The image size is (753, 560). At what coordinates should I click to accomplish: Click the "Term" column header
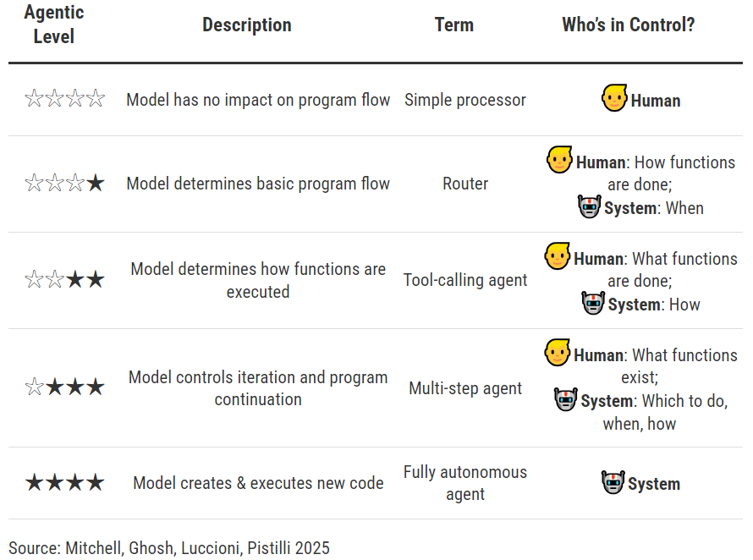[454, 25]
